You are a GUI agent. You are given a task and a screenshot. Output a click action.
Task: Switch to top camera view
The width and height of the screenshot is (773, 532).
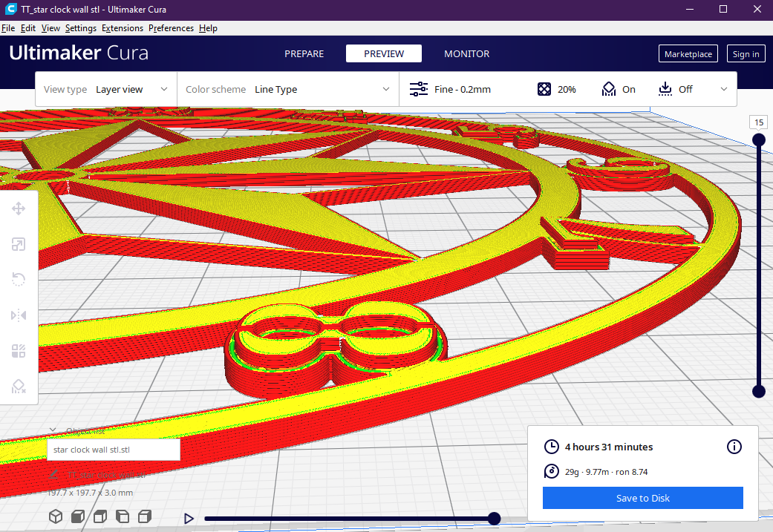tap(100, 516)
